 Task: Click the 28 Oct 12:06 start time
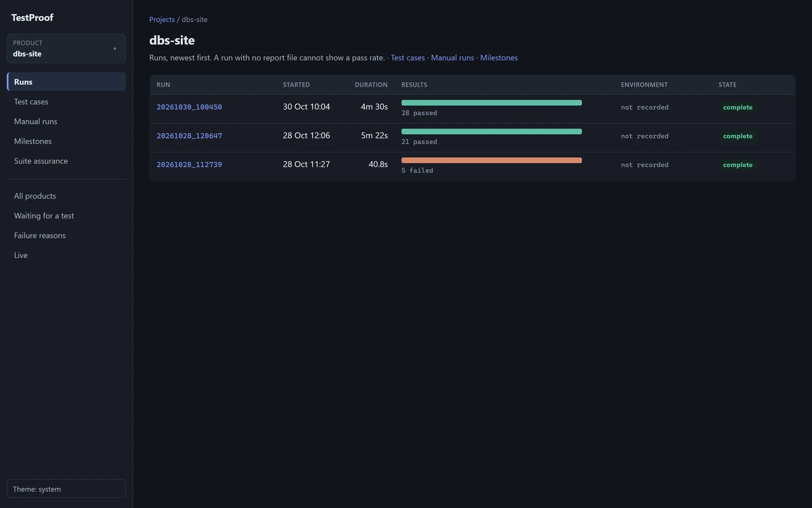click(x=307, y=136)
